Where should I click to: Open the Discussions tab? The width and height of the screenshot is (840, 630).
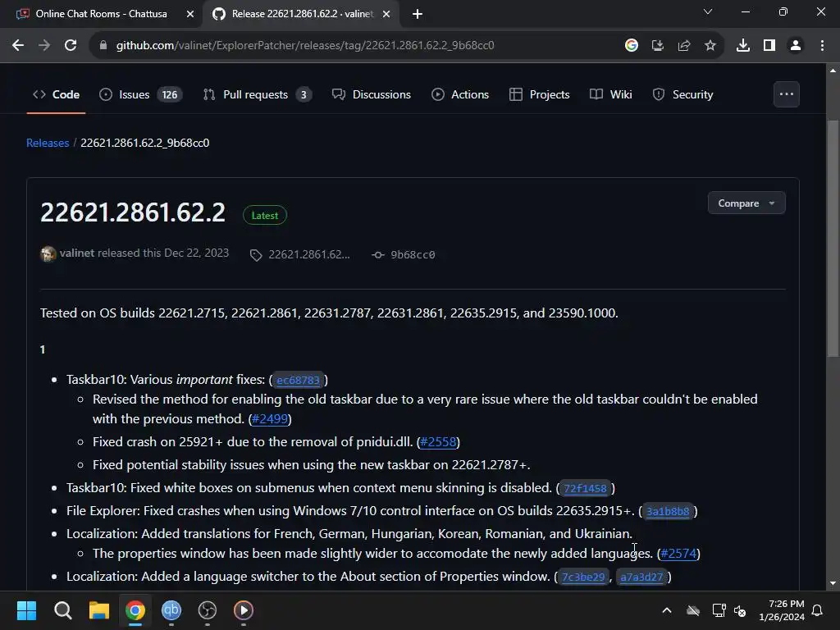pos(372,95)
